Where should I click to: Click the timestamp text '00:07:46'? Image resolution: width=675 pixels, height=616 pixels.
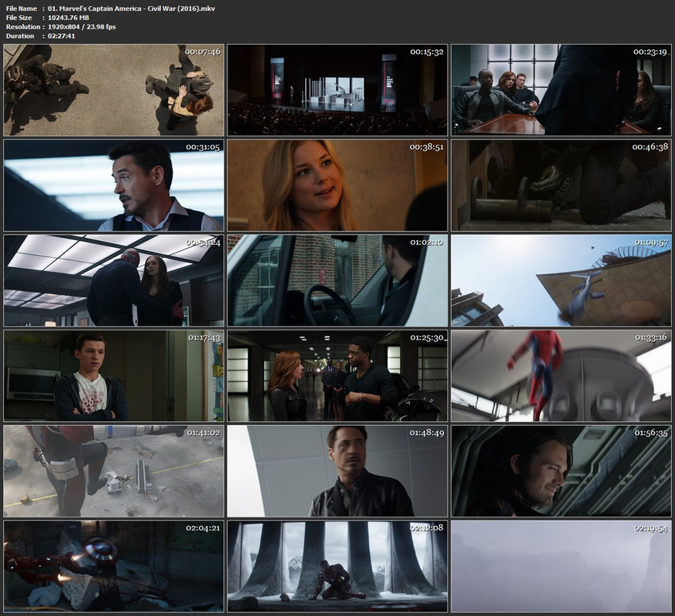203,52
